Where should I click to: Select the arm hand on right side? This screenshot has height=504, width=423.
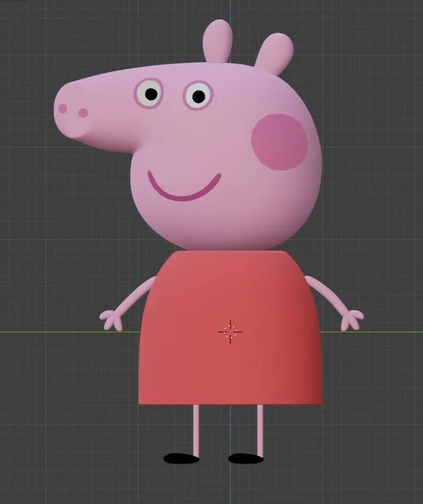[336, 304]
